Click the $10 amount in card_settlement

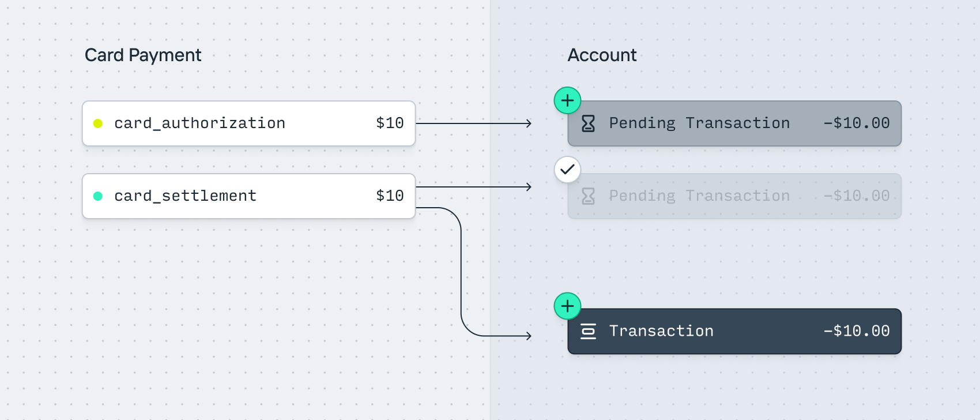(x=390, y=196)
